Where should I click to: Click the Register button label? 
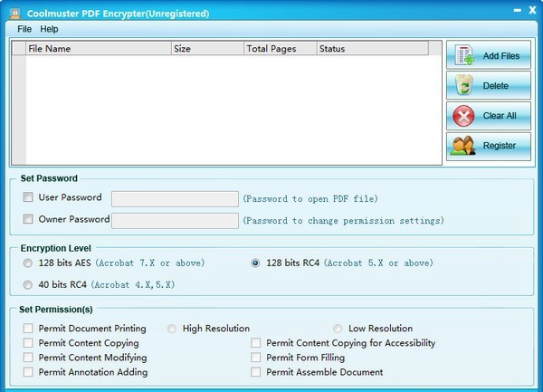pyautogui.click(x=500, y=146)
